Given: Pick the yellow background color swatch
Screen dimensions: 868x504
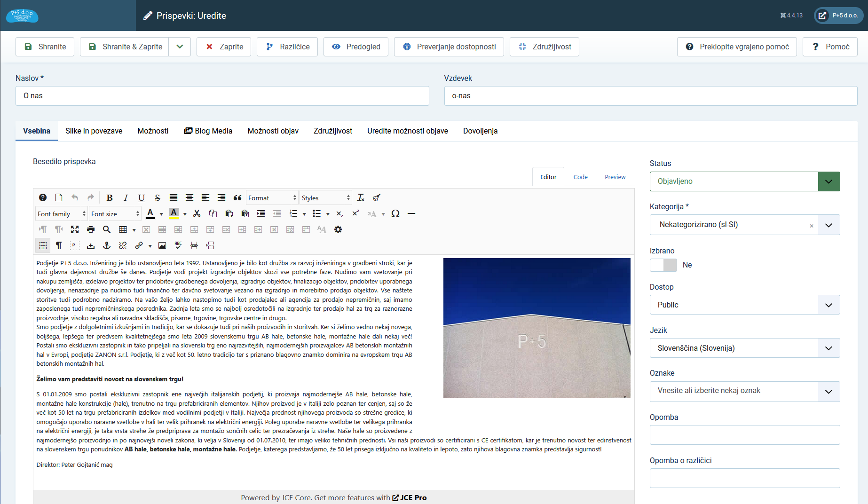Looking at the screenshot, I should click(x=174, y=214).
